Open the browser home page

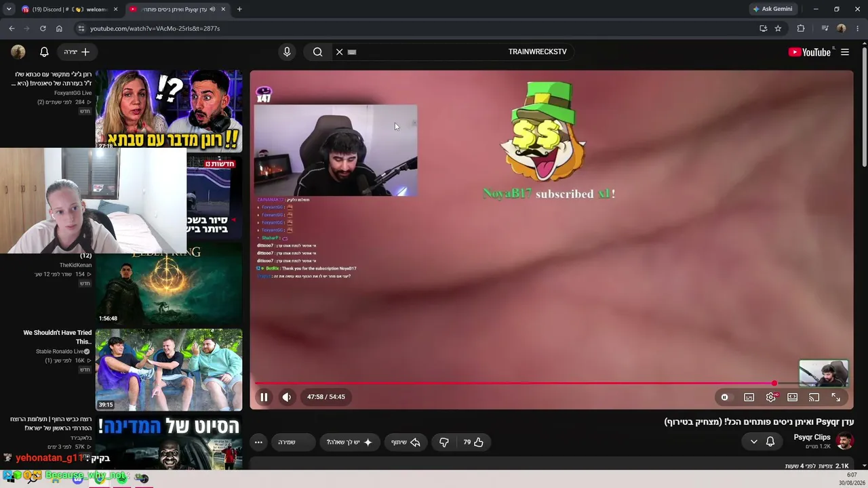59,28
